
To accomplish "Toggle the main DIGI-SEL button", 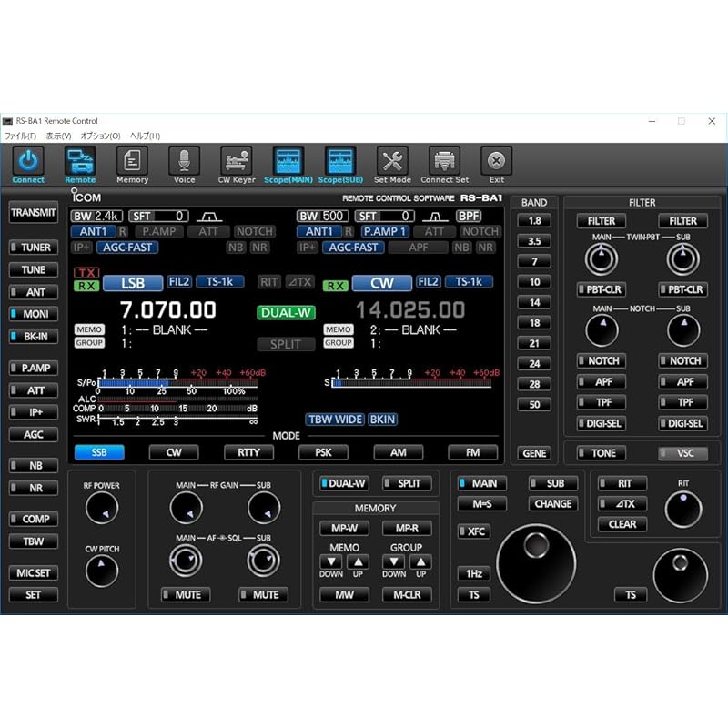I will coord(602,423).
